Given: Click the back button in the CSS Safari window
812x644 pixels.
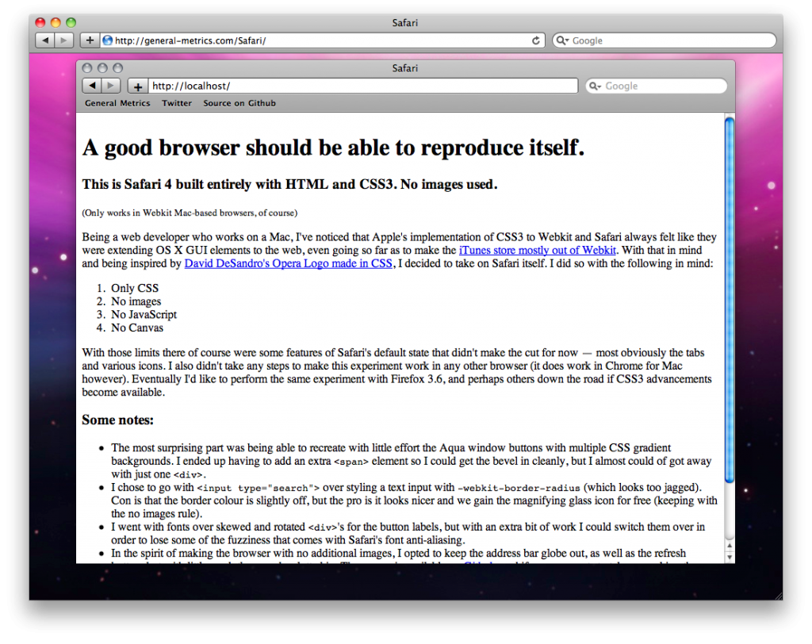Looking at the screenshot, I should (x=93, y=86).
